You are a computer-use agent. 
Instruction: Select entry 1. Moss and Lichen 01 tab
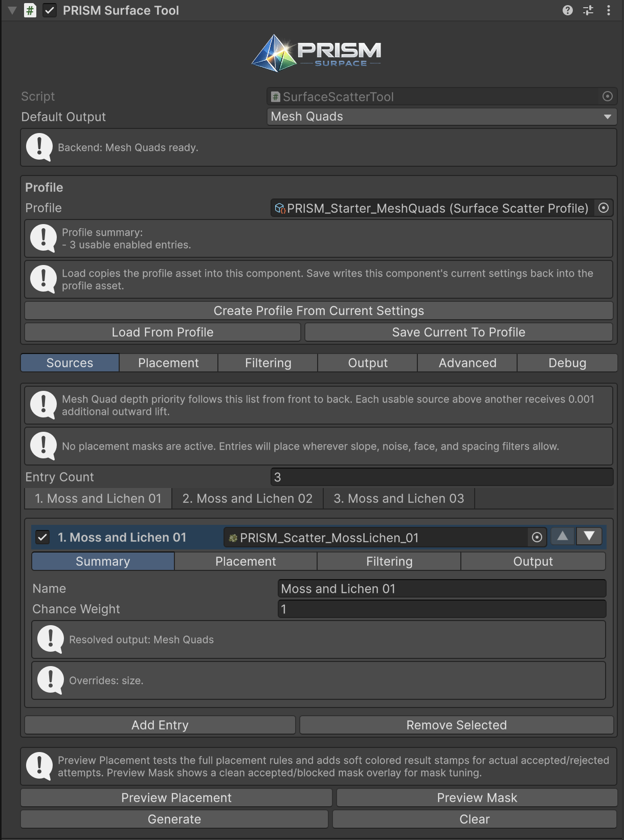click(x=98, y=498)
